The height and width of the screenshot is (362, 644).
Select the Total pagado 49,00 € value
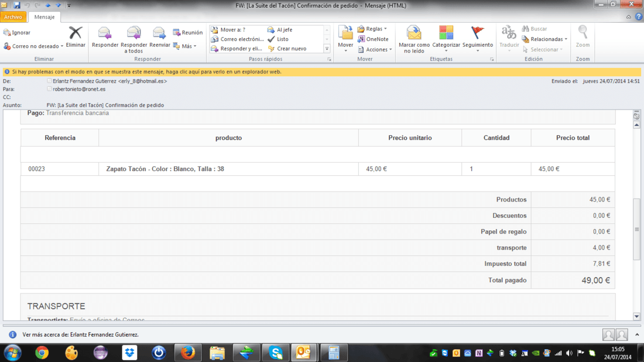click(x=595, y=280)
